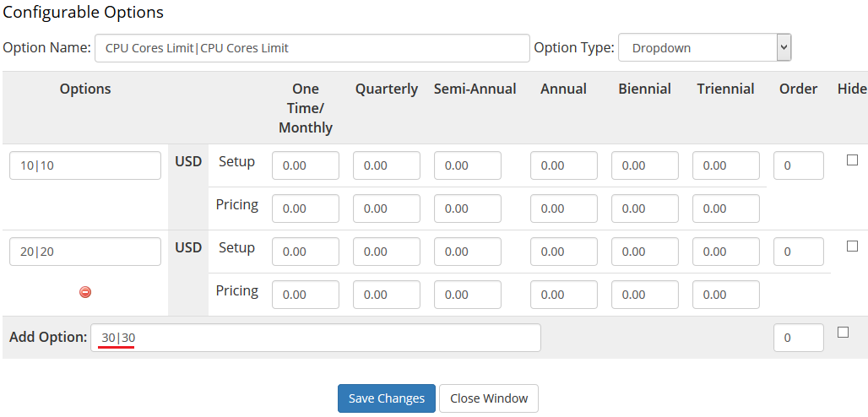This screenshot has width=868, height=417.
Task: Click 20|20 Setup Annual field
Action: click(x=564, y=252)
